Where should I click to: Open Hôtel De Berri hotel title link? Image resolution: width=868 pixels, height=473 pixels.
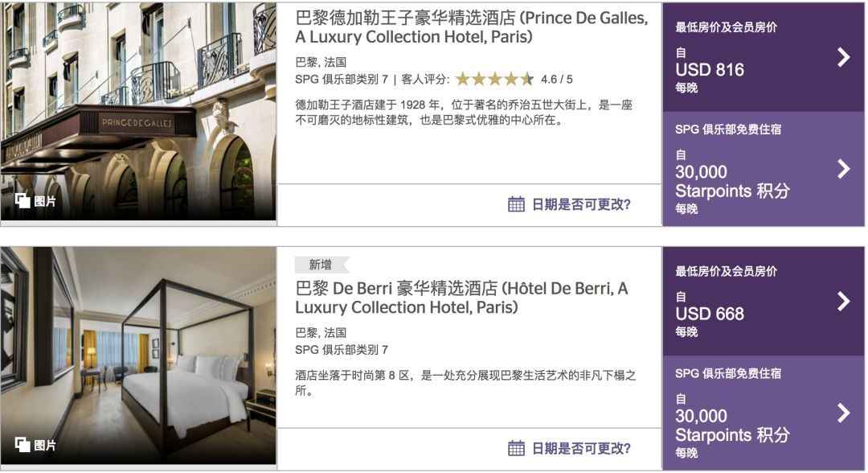(x=461, y=298)
